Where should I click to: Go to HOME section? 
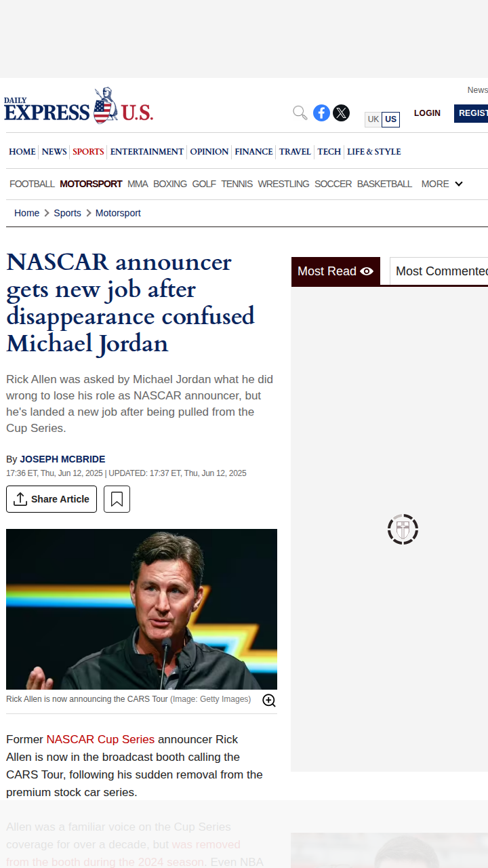coord(22,152)
